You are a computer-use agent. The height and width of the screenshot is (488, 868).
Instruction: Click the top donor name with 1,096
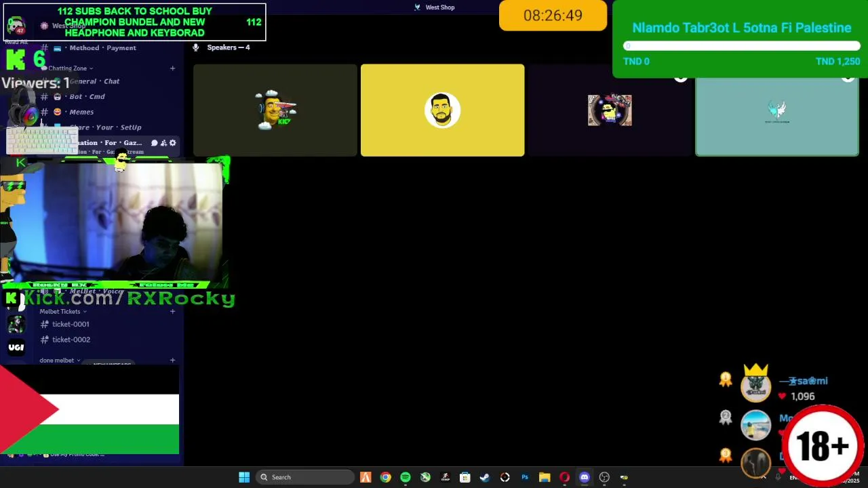pos(804,381)
